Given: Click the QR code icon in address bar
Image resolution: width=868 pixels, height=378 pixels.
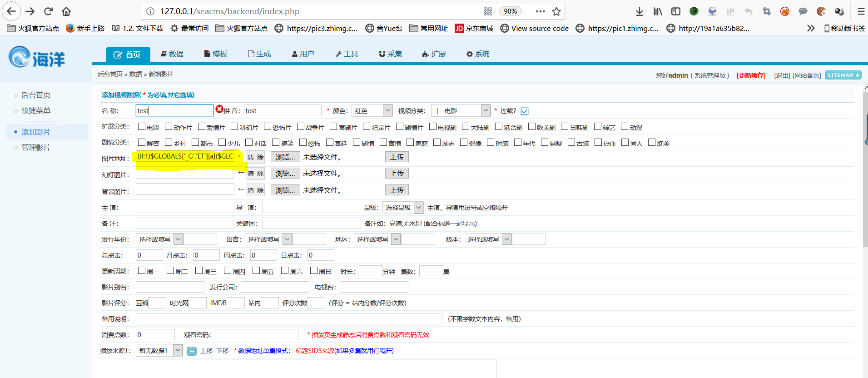Looking at the screenshot, I should coord(488,11).
